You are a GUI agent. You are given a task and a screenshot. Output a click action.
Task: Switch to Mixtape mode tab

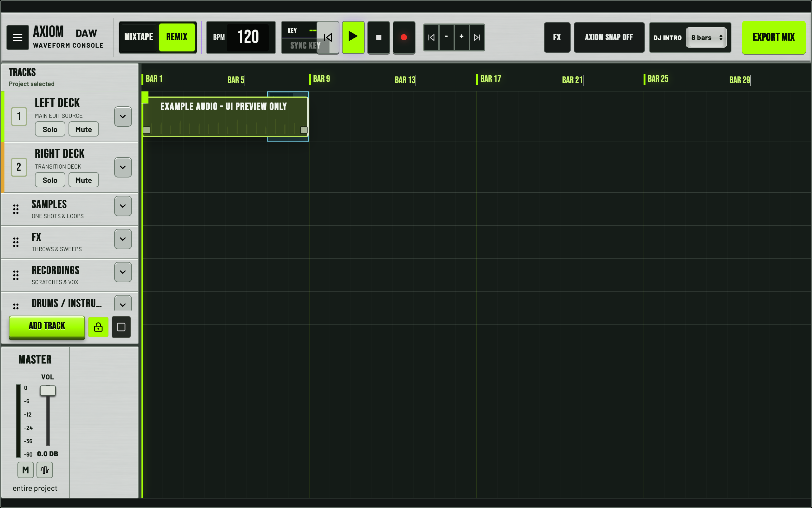tap(139, 37)
